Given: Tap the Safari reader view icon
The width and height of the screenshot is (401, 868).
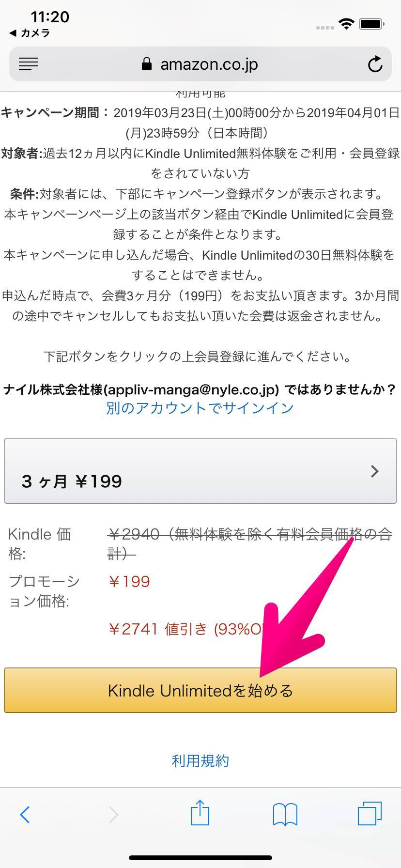Looking at the screenshot, I should (29, 64).
